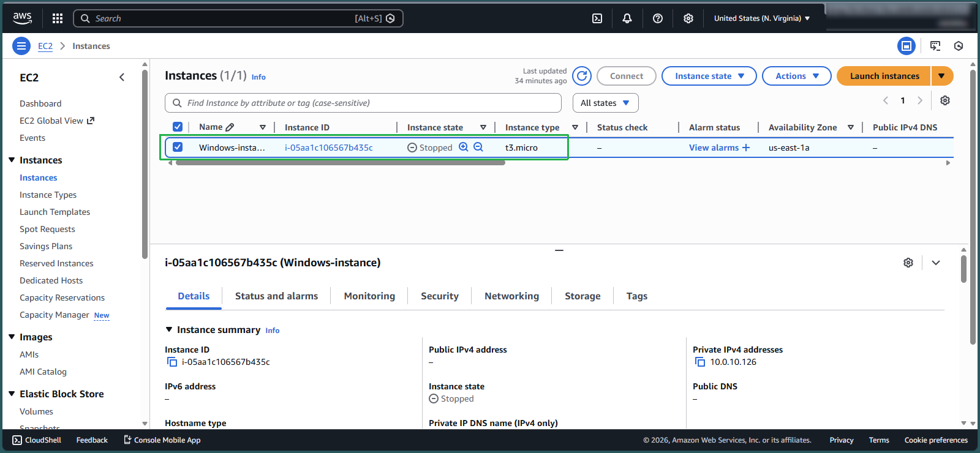
Task: Collapse the Instance summary section
Action: (x=169, y=329)
